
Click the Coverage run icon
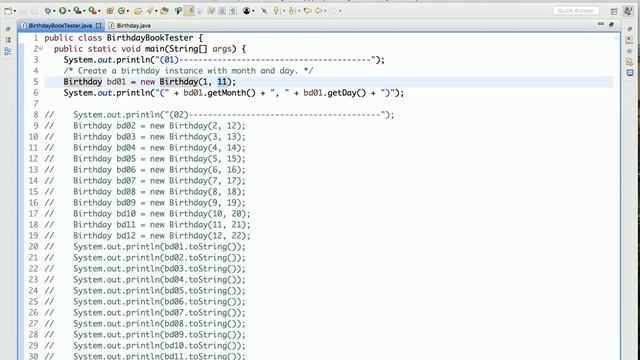pyautogui.click(x=78, y=11)
